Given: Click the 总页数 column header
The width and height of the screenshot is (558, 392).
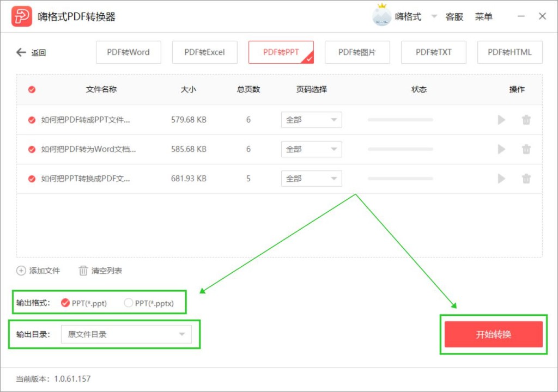Looking at the screenshot, I should click(248, 89).
